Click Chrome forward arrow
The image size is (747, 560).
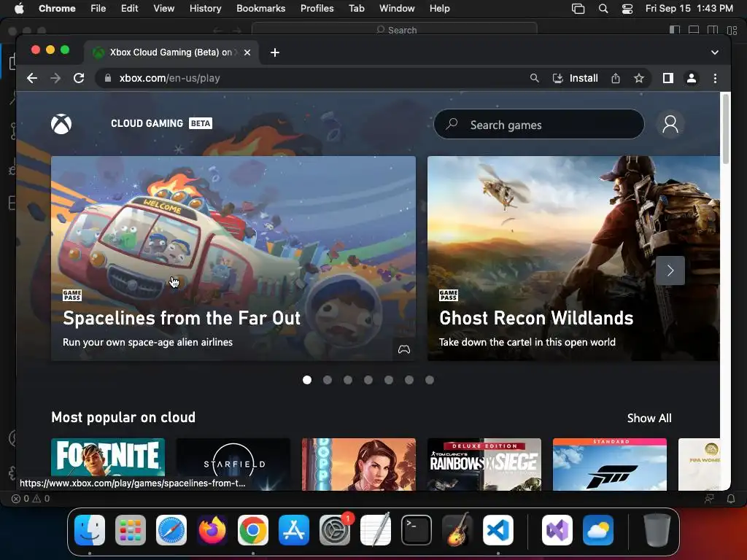pos(55,78)
